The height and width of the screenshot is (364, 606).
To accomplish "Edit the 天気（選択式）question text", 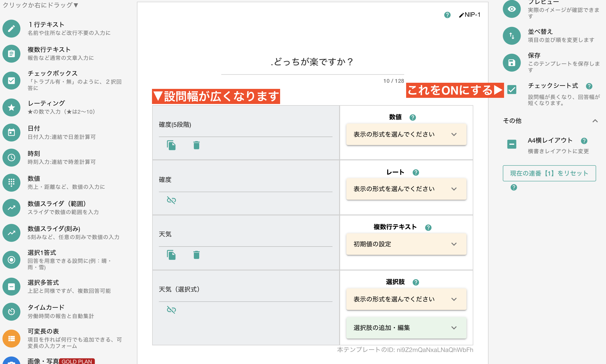I will tap(245, 290).
